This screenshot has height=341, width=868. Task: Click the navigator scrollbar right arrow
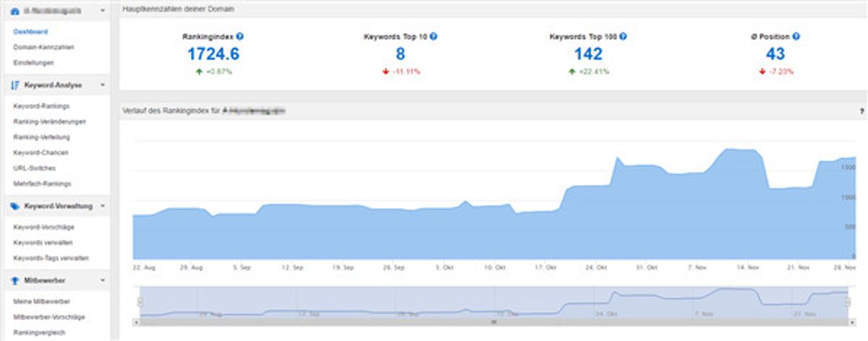coord(851,321)
